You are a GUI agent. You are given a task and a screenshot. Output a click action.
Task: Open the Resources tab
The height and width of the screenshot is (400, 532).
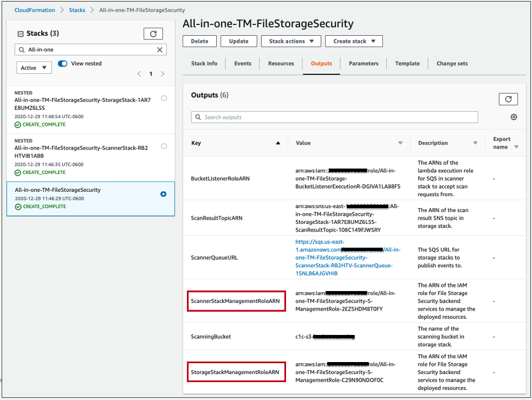point(281,63)
